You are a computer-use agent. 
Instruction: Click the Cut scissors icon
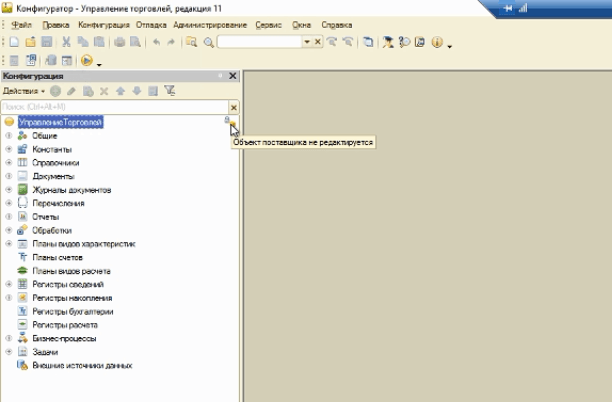(x=66, y=42)
